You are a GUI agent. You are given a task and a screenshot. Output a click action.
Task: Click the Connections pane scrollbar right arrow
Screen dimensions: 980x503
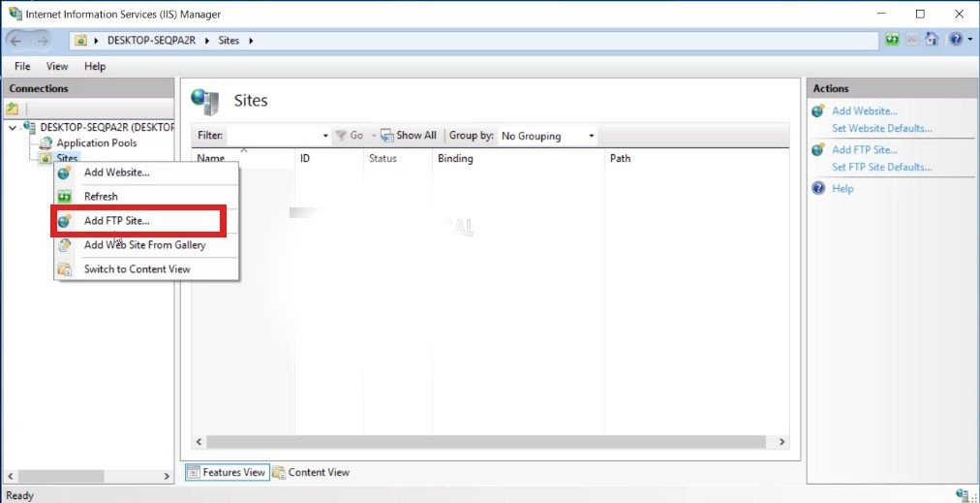coord(167,476)
